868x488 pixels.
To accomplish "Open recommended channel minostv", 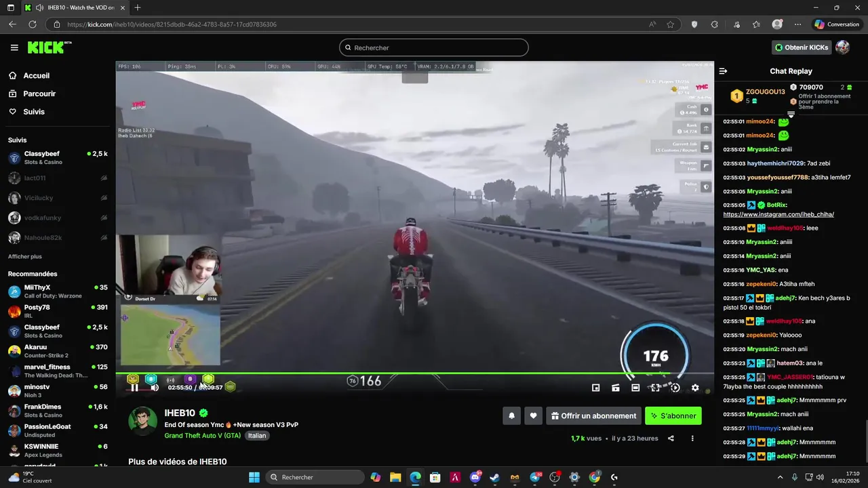I will pos(58,391).
